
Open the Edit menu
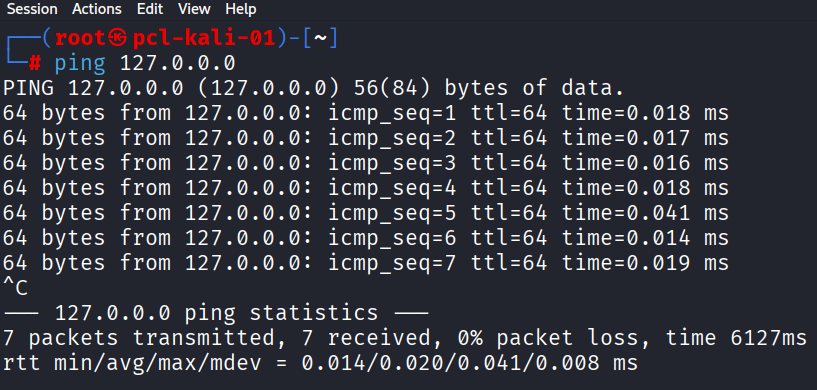[x=150, y=9]
